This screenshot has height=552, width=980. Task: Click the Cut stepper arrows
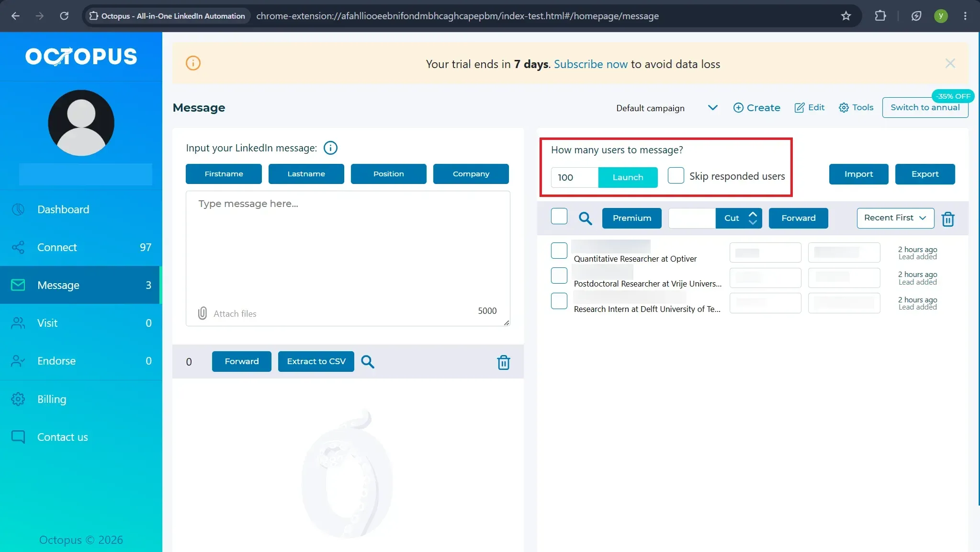click(753, 218)
